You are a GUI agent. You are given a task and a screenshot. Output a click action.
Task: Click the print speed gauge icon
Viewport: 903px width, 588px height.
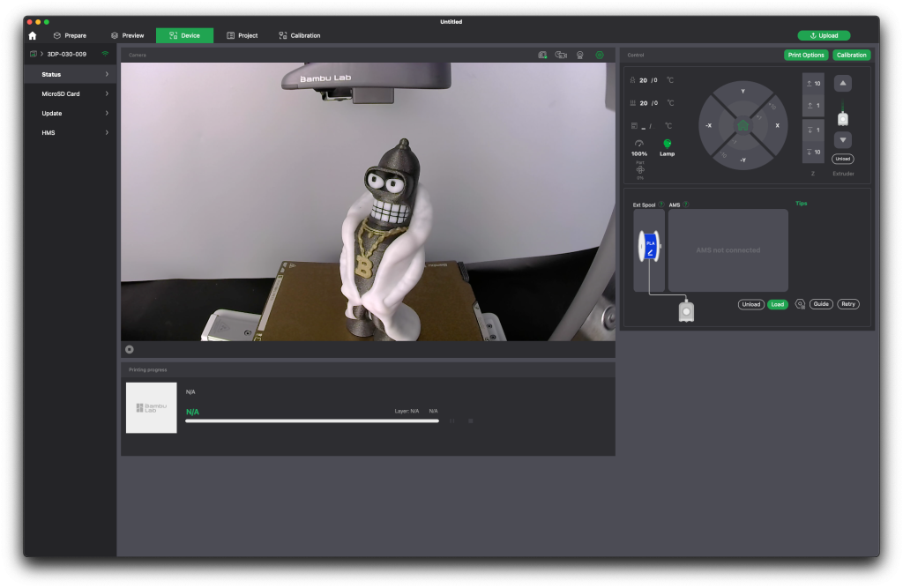click(638, 144)
